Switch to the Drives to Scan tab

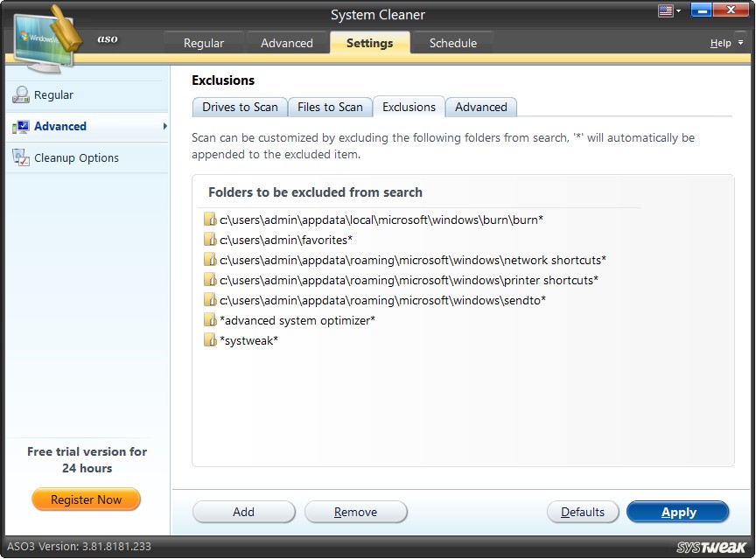point(239,107)
